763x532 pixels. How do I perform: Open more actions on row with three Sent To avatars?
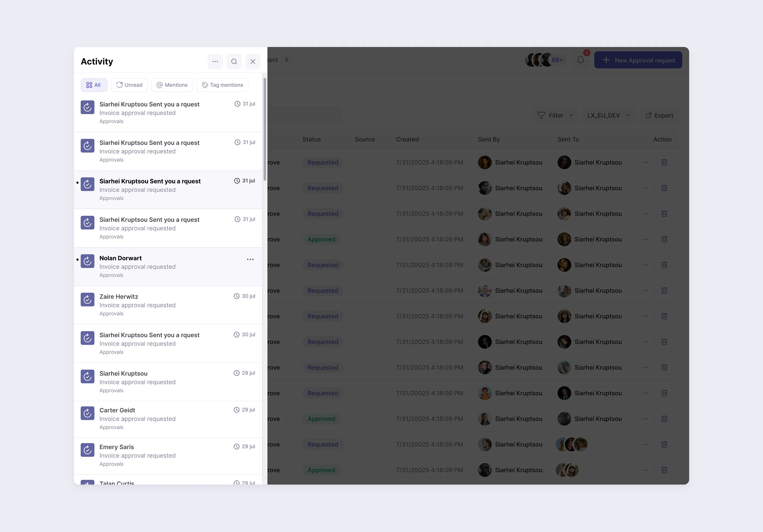[x=645, y=444]
